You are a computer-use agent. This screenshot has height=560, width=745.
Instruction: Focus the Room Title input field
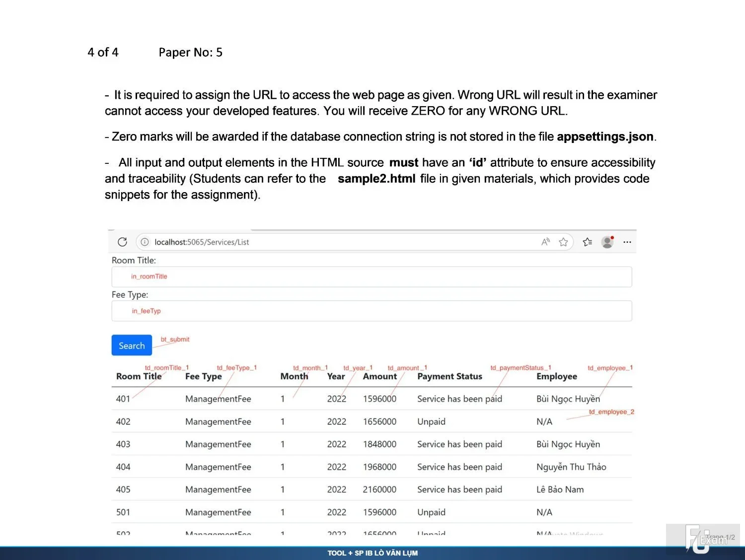tap(372, 277)
